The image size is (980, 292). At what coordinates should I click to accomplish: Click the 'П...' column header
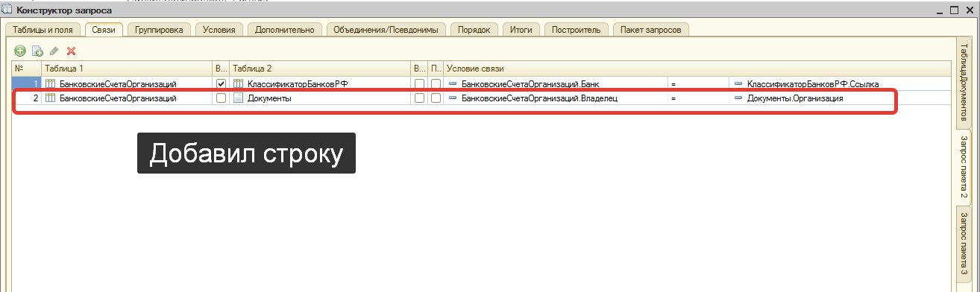(436, 69)
